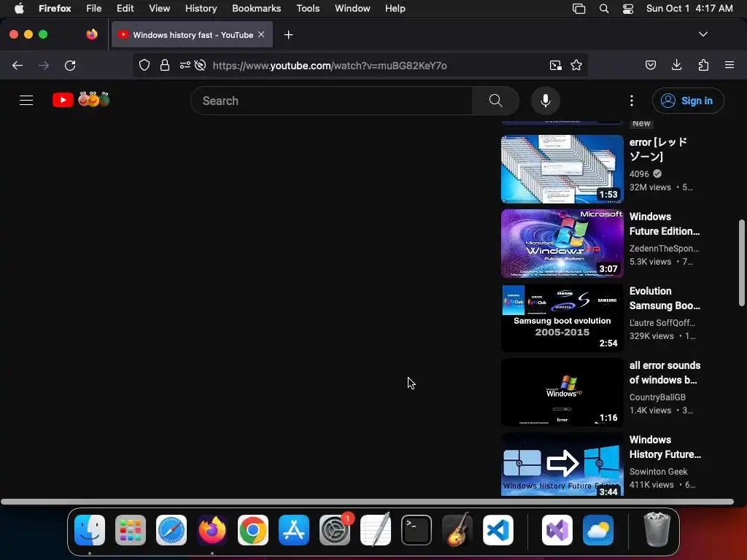Close the Windows history fast tab
The height and width of the screenshot is (560, 747).
click(261, 34)
